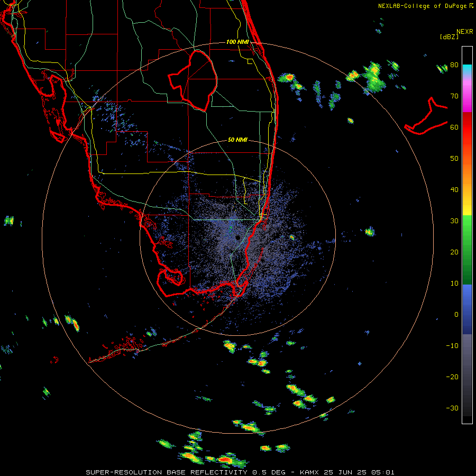Click the dBZ units label above color bar
Screen dimensions: 476x476
click(x=449, y=36)
